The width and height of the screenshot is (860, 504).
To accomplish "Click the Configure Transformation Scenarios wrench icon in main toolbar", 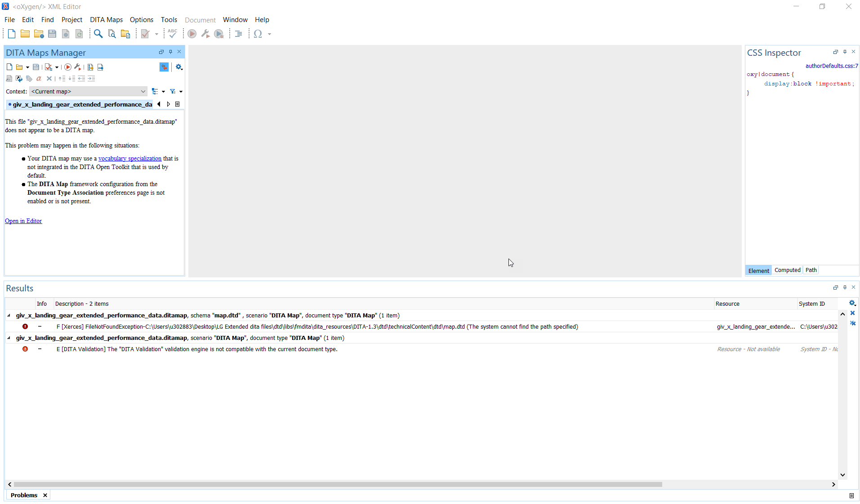I will point(205,34).
